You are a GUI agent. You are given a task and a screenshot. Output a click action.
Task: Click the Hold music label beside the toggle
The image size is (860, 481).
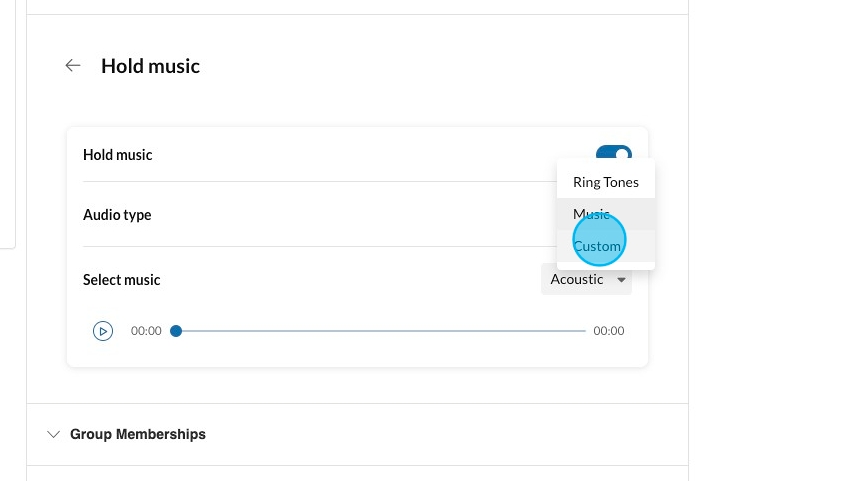pos(117,155)
